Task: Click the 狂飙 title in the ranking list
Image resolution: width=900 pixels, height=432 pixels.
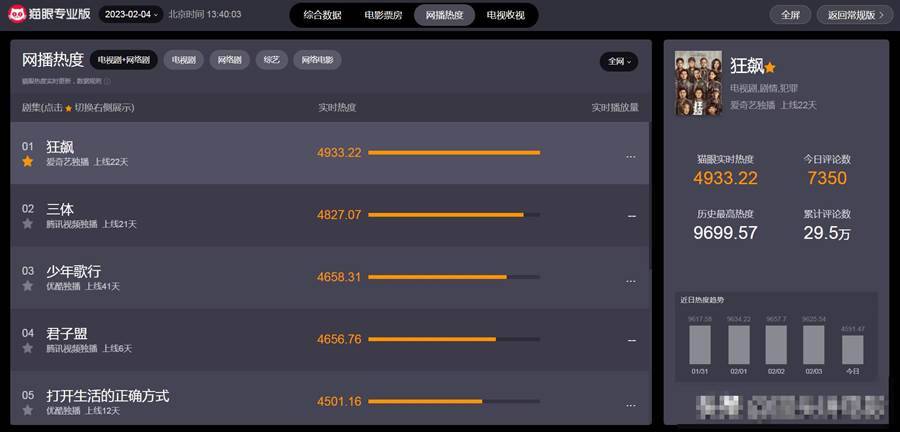Action: pyautogui.click(x=60, y=147)
